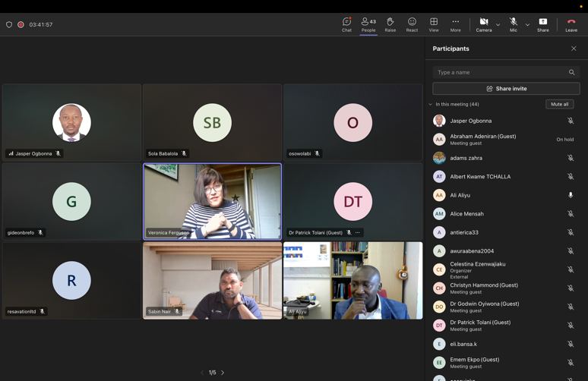
Task: Open the More actions menu
Action: coord(455,25)
